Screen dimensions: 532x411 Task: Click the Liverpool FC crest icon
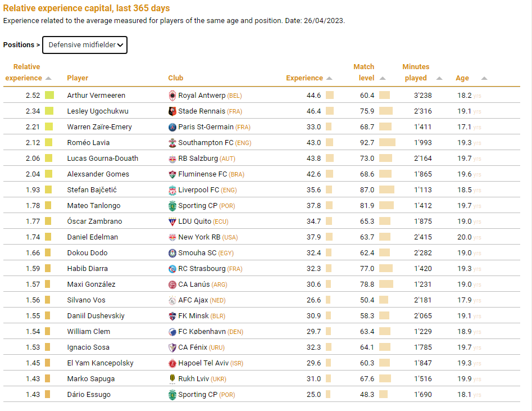click(x=172, y=190)
